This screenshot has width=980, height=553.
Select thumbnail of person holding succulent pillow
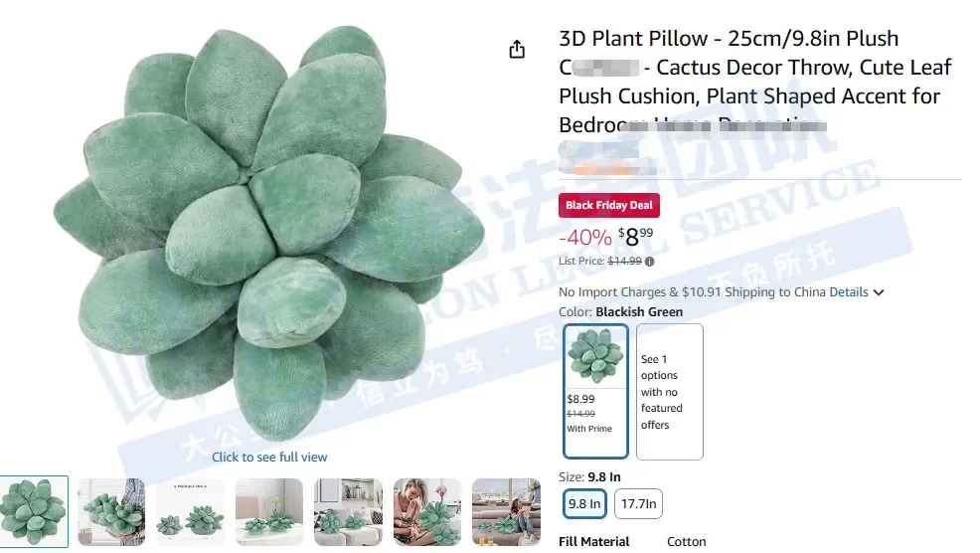[111, 511]
